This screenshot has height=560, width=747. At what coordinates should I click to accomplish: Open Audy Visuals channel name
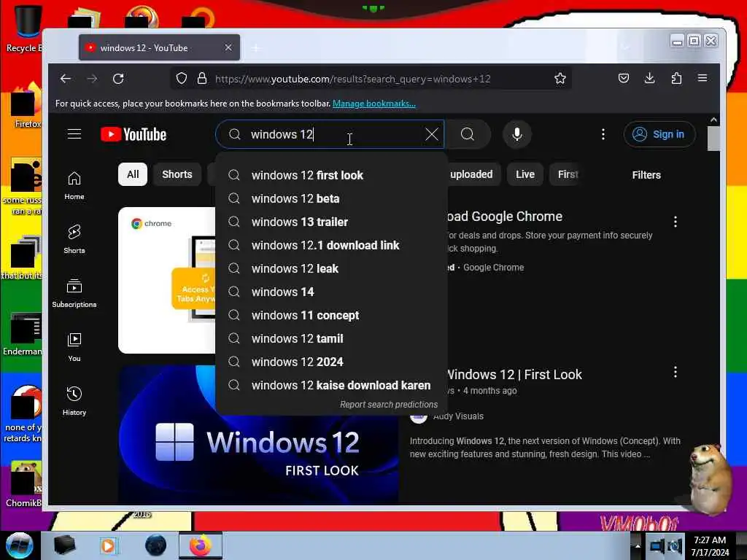click(x=458, y=416)
